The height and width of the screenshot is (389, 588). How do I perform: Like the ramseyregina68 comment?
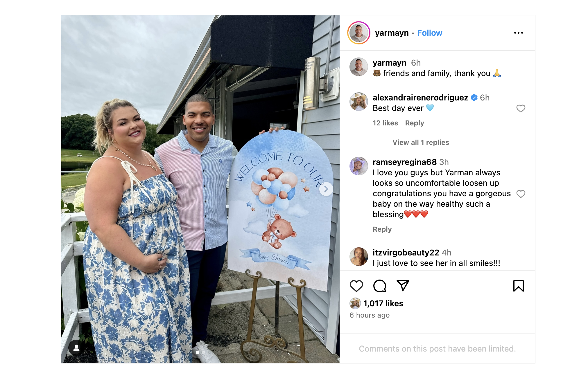521,194
